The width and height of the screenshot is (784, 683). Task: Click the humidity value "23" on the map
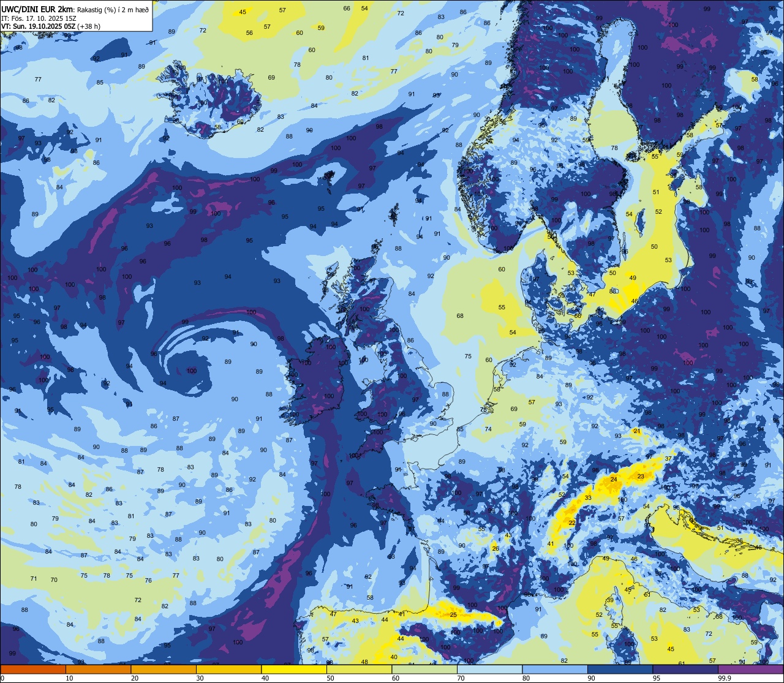click(641, 476)
